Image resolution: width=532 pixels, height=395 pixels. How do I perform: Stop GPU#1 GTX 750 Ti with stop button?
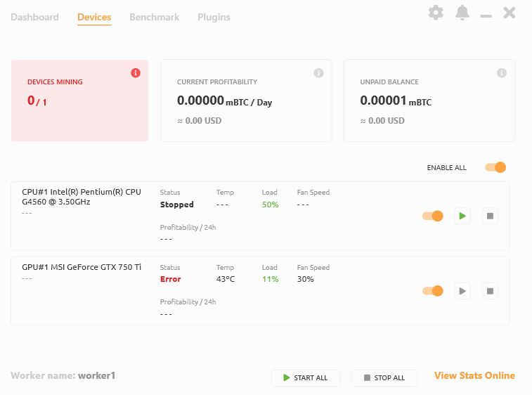[x=490, y=291]
